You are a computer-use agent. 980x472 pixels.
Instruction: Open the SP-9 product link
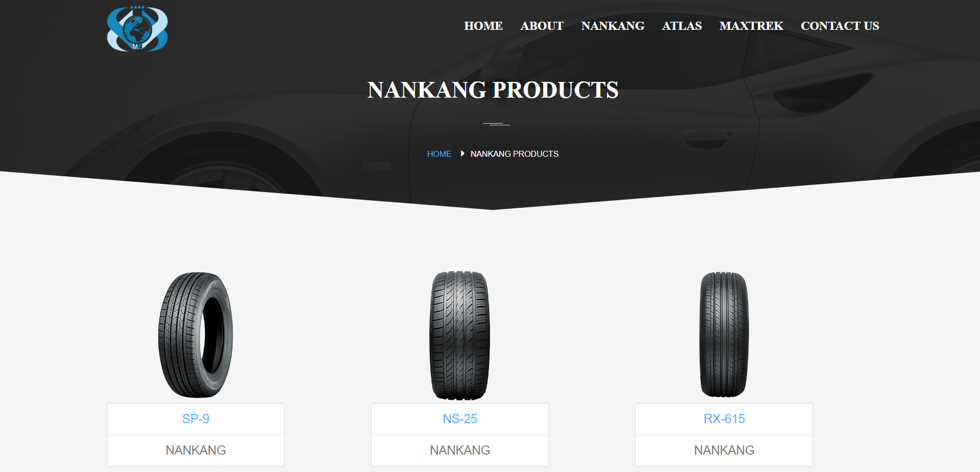click(196, 419)
